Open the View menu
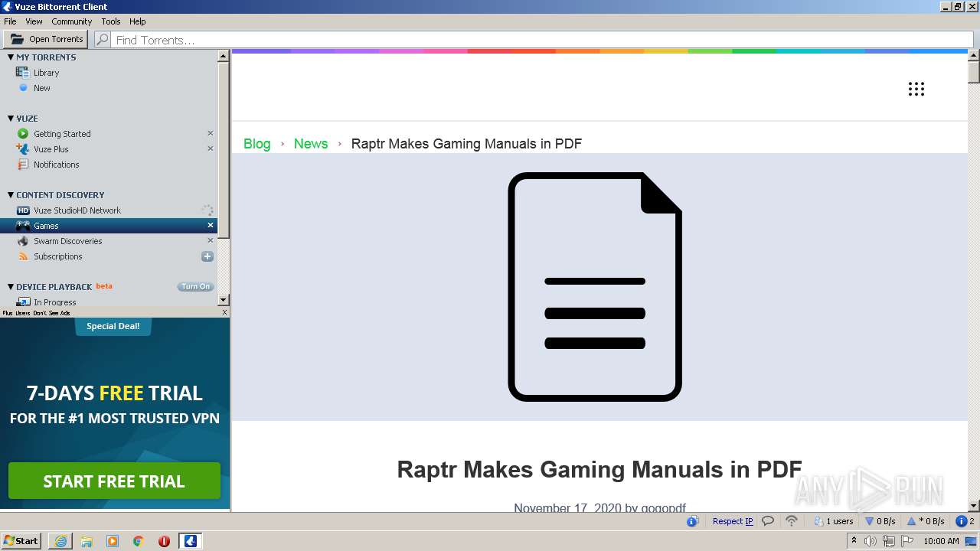 coord(34,21)
